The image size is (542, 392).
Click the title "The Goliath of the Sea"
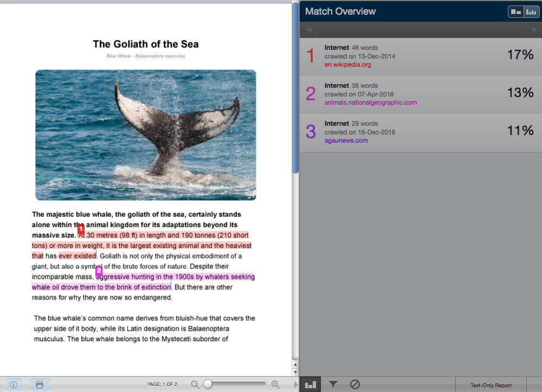pyautogui.click(x=145, y=44)
